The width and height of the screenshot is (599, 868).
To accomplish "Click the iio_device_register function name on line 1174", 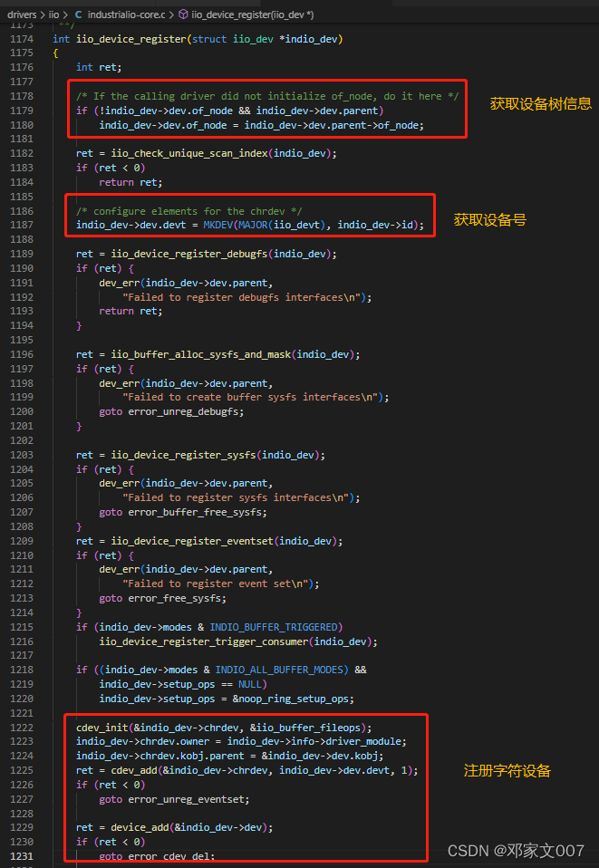I will pos(130,39).
